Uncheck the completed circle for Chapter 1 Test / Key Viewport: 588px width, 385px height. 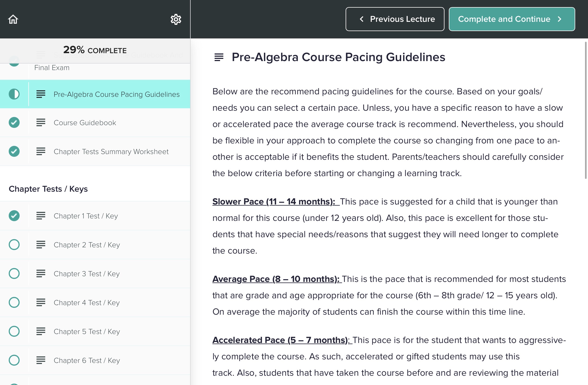click(x=14, y=216)
